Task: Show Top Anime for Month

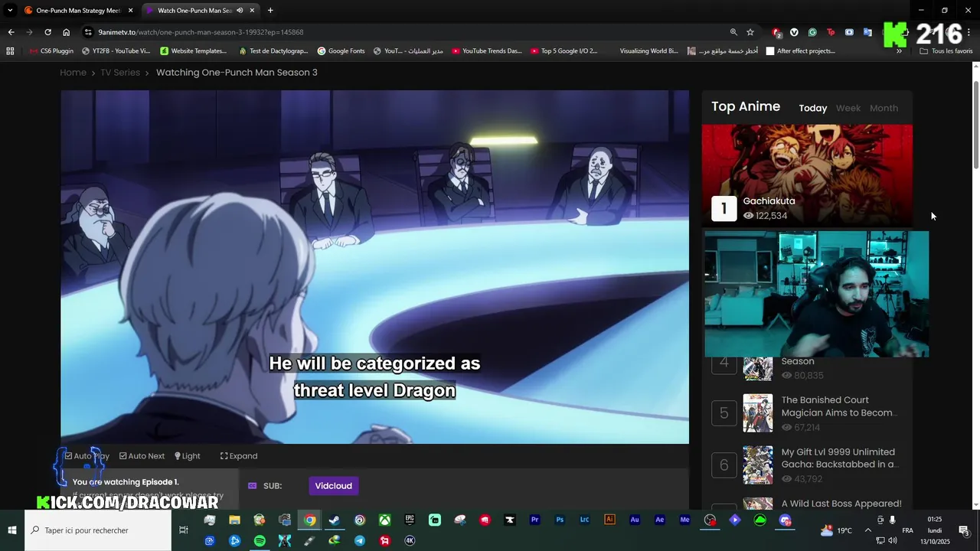Action: [884, 109]
